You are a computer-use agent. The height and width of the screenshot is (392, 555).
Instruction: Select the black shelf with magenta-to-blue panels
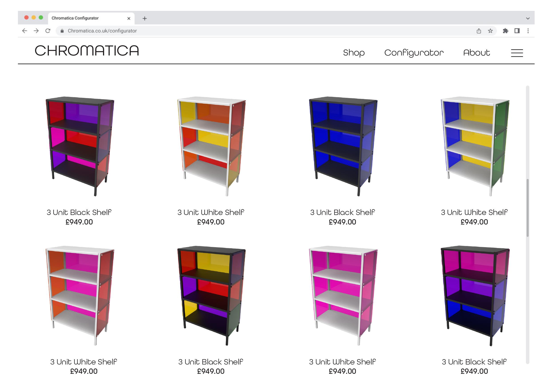[x=475, y=296]
